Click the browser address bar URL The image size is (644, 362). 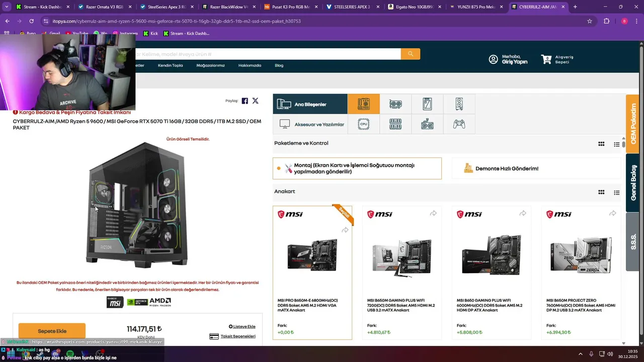coord(177,21)
